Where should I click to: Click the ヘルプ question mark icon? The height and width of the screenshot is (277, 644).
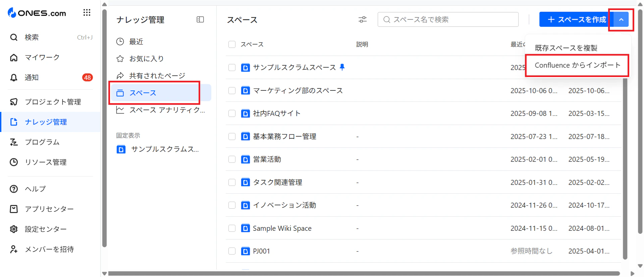pyautogui.click(x=14, y=189)
